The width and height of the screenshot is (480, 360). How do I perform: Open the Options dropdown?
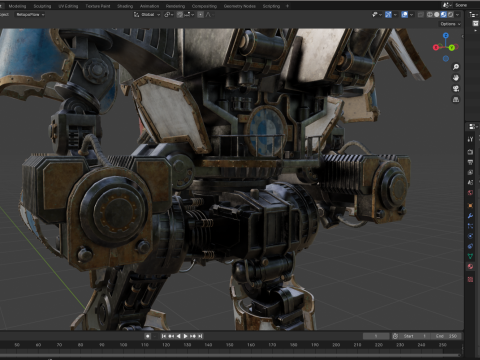(x=450, y=24)
